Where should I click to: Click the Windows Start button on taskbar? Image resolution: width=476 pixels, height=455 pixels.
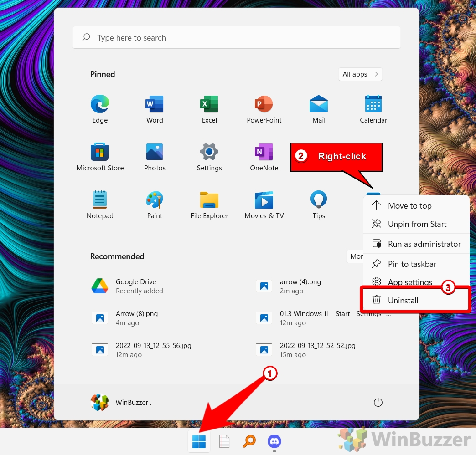pos(199,441)
